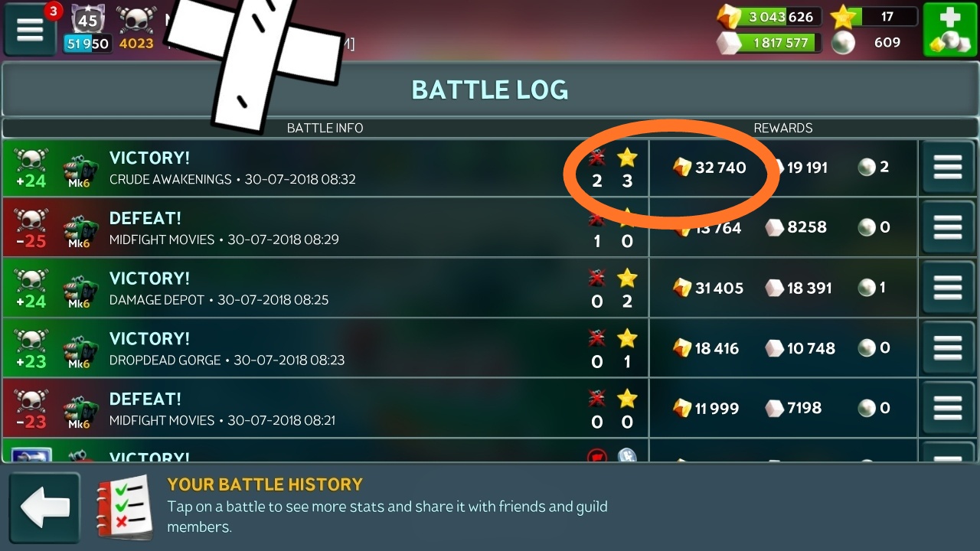
Task: Select the Dropdead Gorge victory entry
Action: click(x=459, y=348)
